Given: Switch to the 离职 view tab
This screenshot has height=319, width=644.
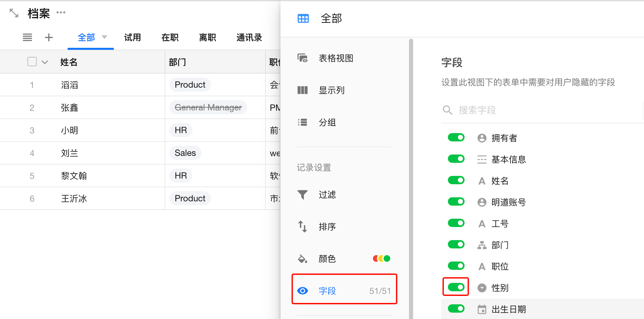Looking at the screenshot, I should [207, 37].
